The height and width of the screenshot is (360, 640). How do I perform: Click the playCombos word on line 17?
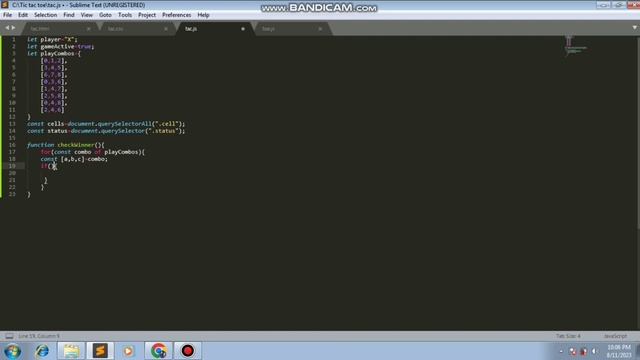121,152
